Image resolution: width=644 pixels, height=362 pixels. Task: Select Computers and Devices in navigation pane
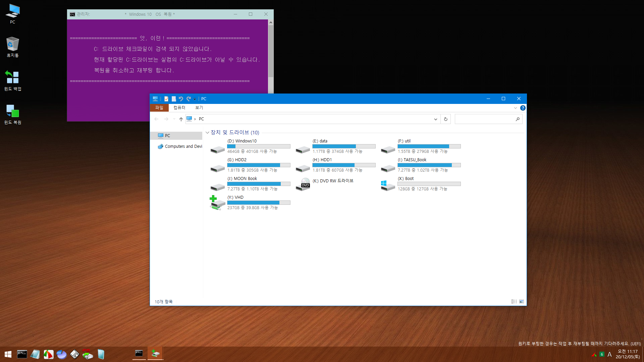[x=180, y=146]
